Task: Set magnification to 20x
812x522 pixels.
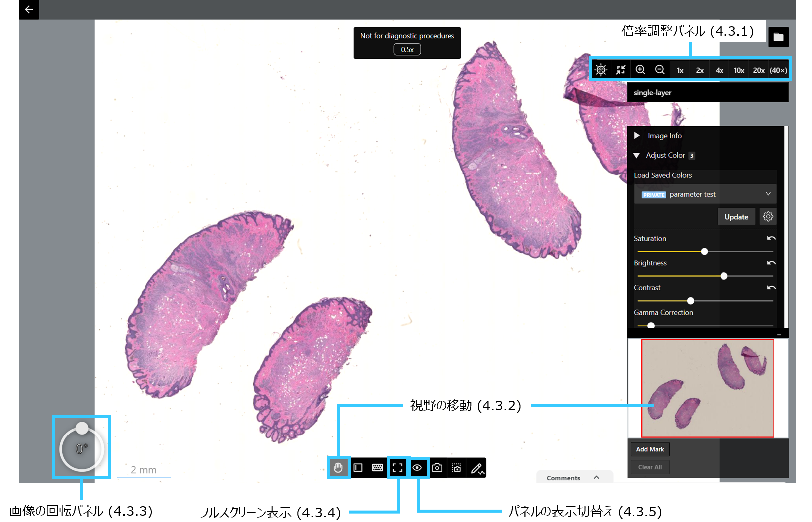Action: tap(759, 70)
